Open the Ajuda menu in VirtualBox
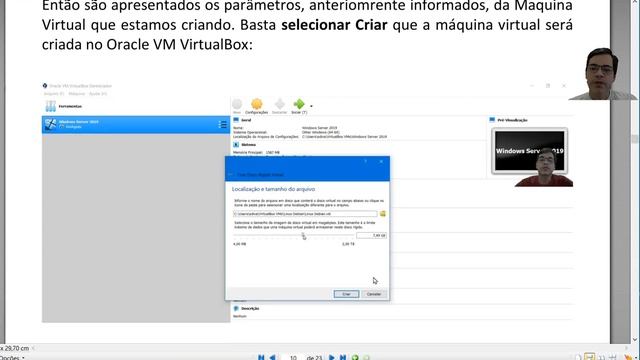640x360 pixels. [98, 93]
